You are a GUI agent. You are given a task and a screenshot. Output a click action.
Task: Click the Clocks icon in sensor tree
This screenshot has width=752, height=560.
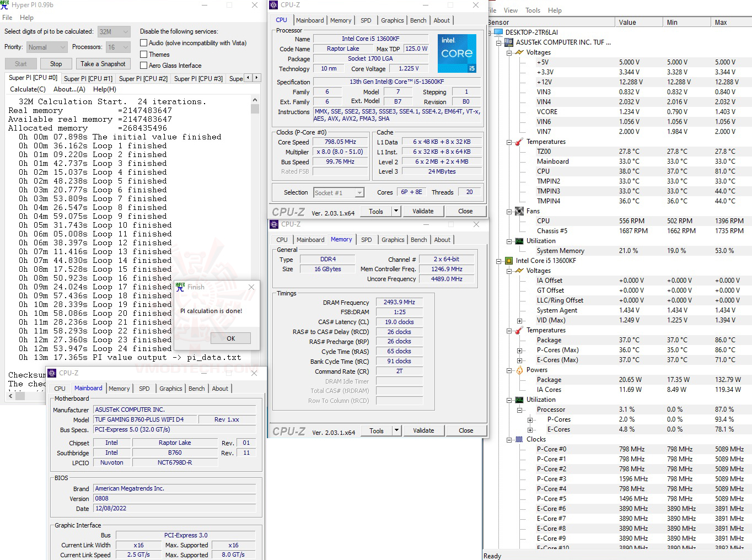click(519, 439)
